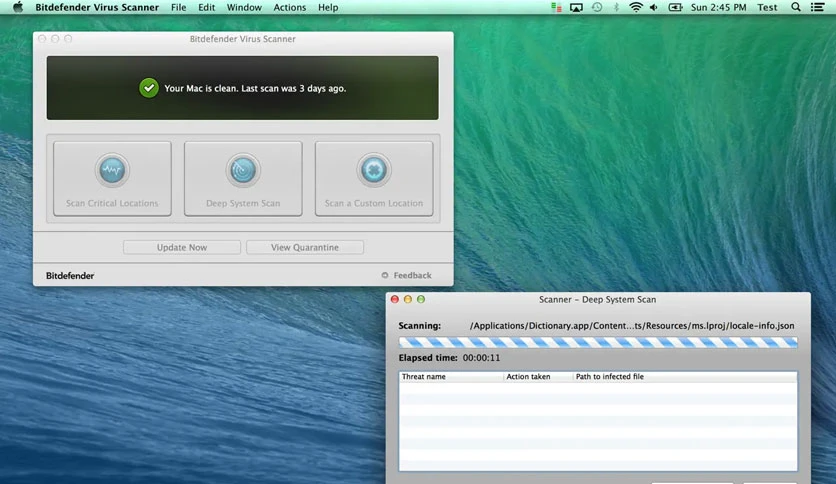Click the battery status icon
Image resolution: width=836 pixels, height=484 pixels.
(676, 7)
